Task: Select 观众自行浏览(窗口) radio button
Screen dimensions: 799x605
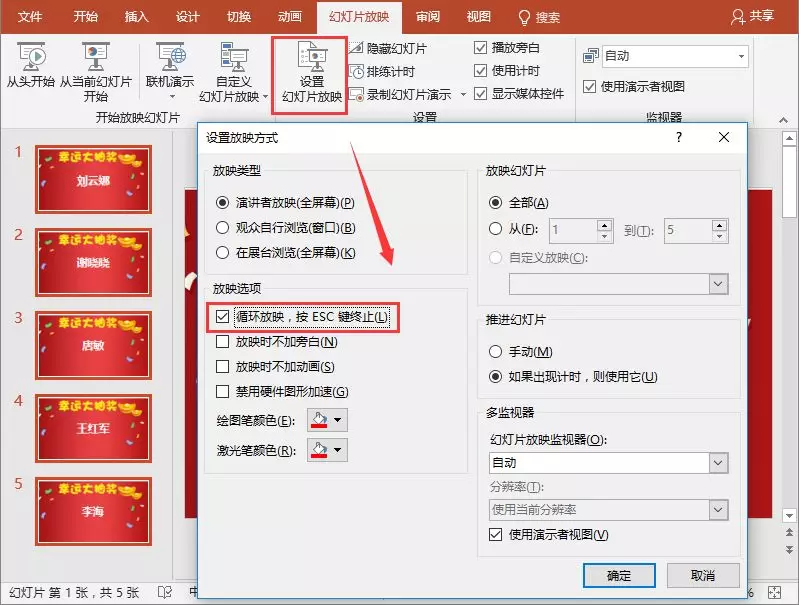Action: [222, 227]
